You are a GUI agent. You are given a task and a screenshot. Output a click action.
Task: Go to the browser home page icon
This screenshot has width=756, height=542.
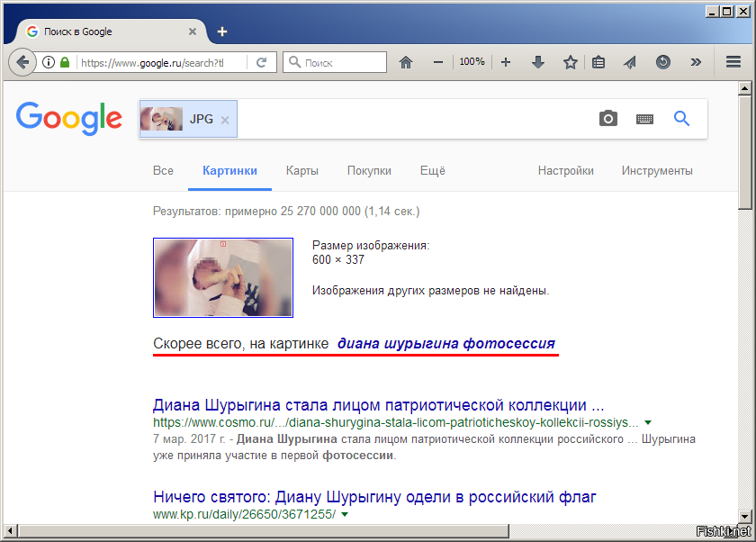[406, 62]
